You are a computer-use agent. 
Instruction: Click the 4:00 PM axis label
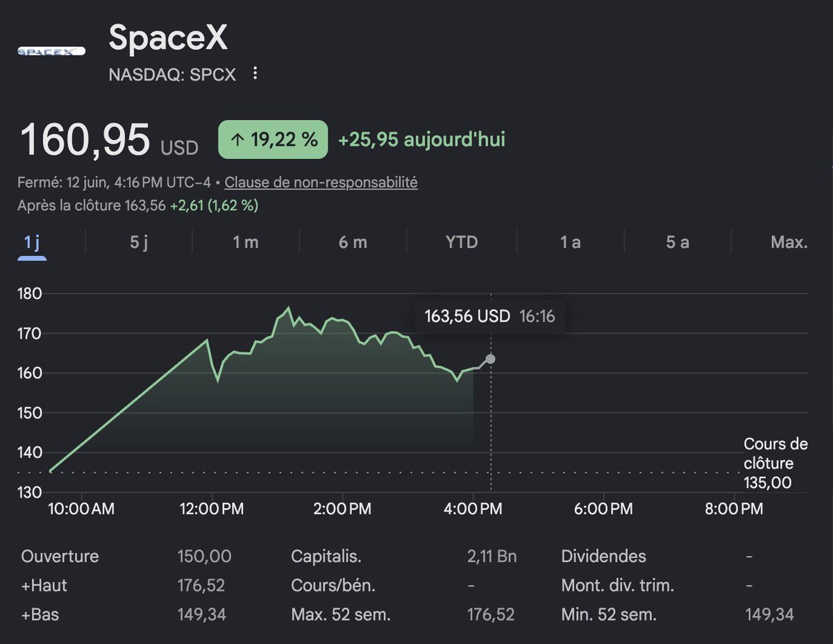pyautogui.click(x=473, y=509)
